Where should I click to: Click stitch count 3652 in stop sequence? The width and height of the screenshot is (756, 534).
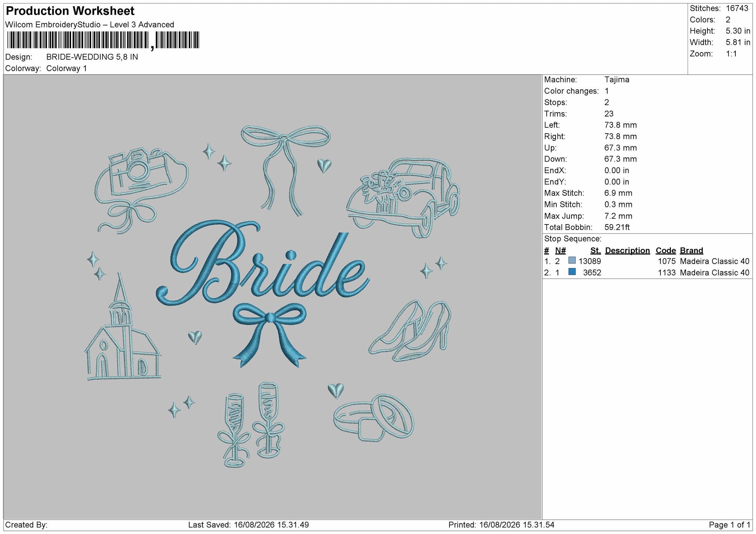coord(592,273)
